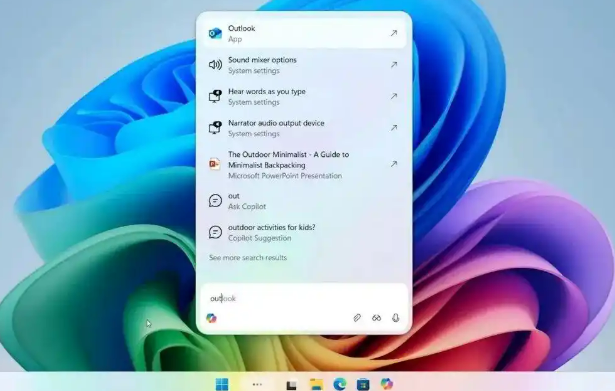Viewport: 615px width, 391px height.
Task: Choose the outdoor activities for kids suggestion
Action: (304, 233)
